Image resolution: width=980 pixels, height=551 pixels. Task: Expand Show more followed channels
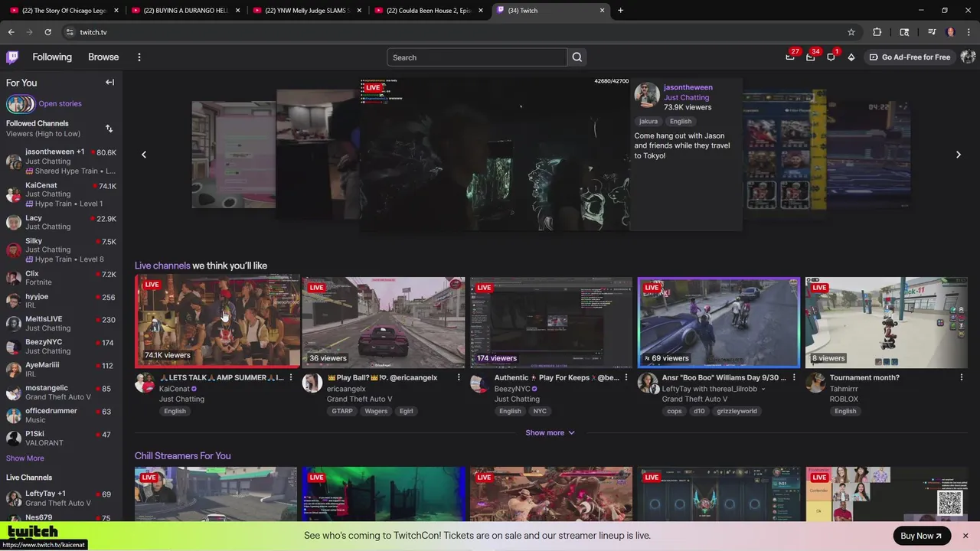coord(25,458)
